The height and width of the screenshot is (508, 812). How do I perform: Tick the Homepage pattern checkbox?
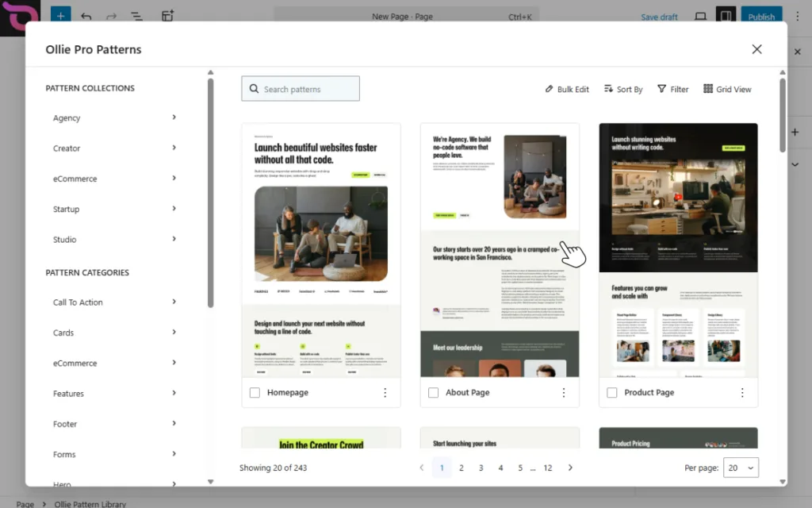(255, 393)
